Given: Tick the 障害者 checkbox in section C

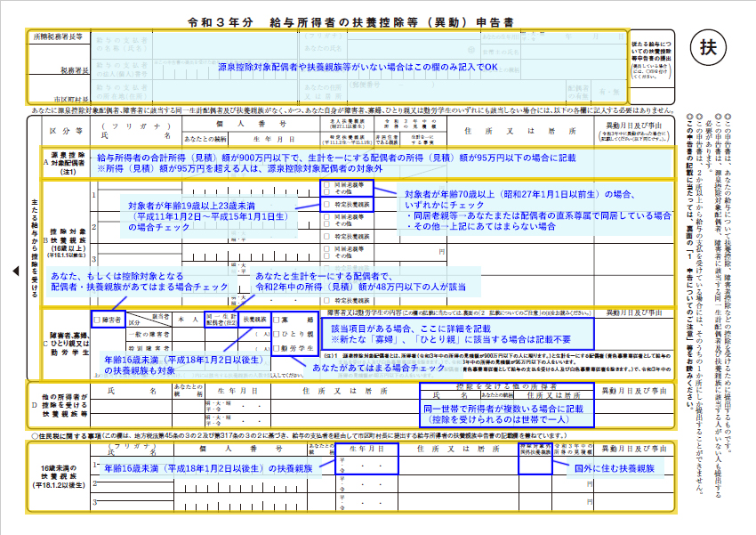Looking at the screenshot, I should click(97, 318).
